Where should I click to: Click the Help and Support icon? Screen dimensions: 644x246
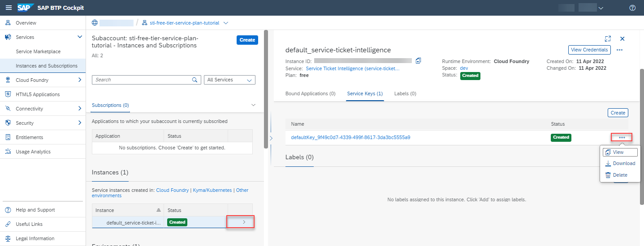8,210
